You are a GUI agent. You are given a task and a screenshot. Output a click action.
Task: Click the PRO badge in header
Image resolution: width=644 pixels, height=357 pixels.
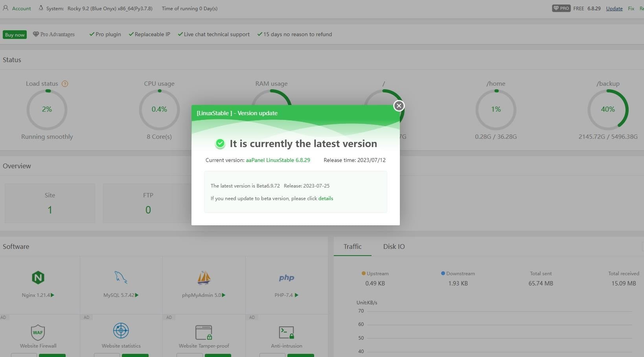pos(561,8)
